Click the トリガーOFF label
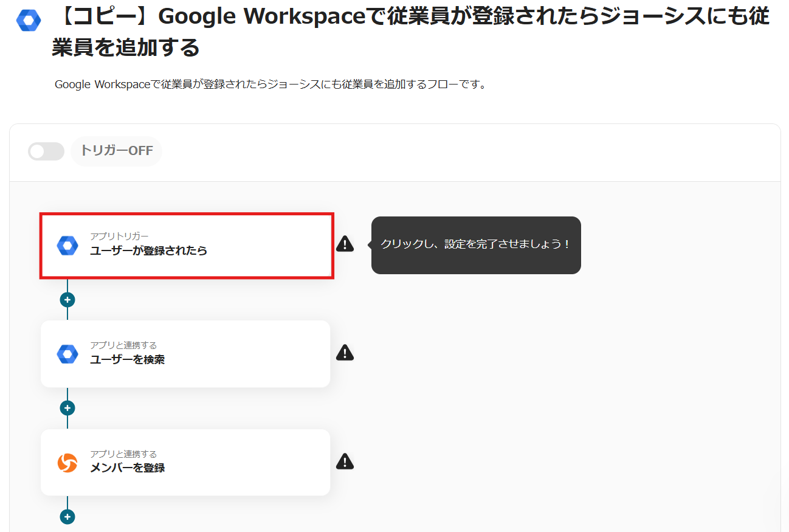The image size is (789, 532). pyautogui.click(x=117, y=151)
